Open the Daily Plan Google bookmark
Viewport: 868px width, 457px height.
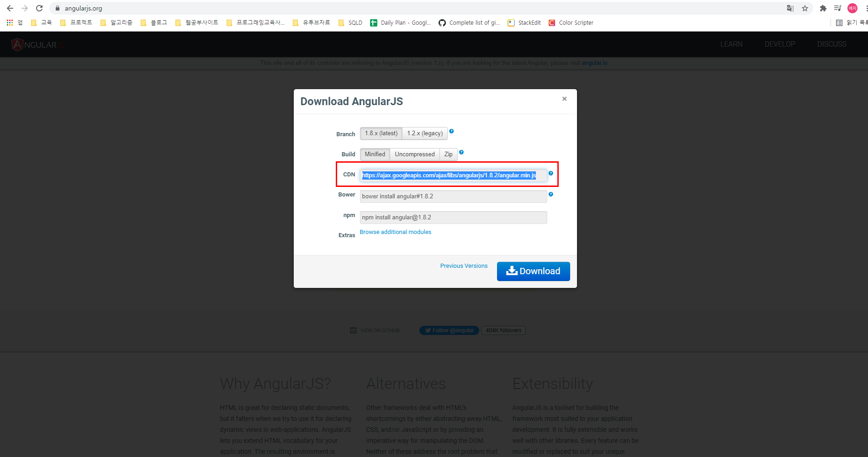[x=401, y=22]
